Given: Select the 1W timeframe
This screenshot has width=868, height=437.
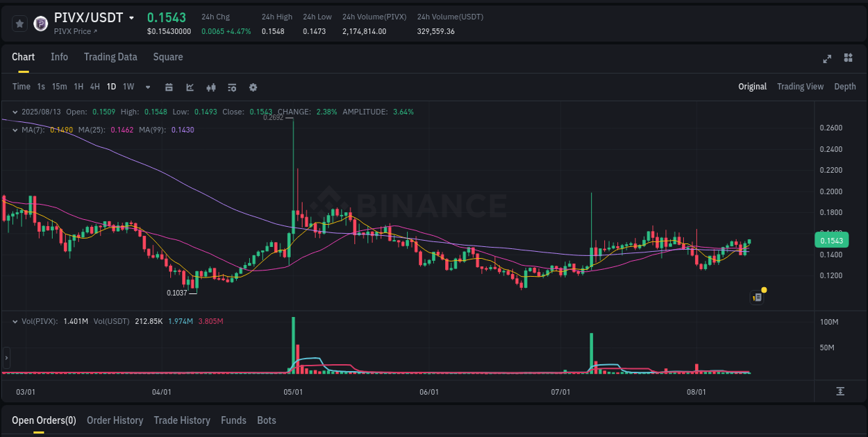Looking at the screenshot, I should coord(128,87).
